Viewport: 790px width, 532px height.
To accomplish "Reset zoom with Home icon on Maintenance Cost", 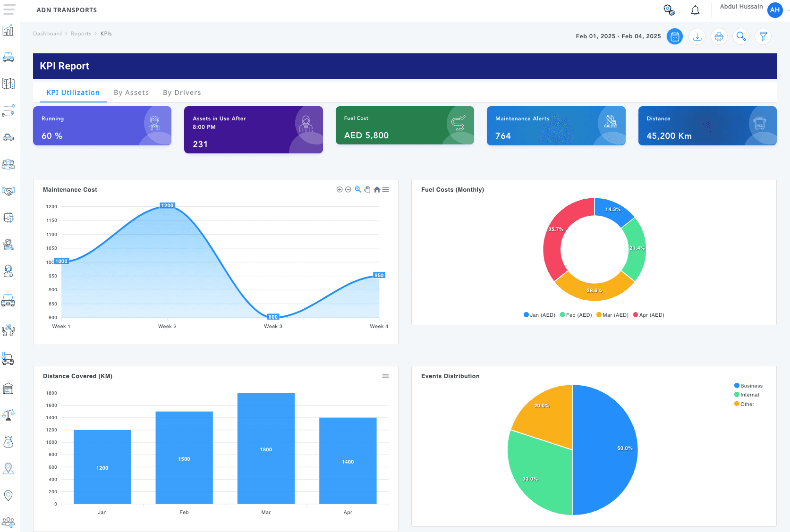I will (x=377, y=189).
